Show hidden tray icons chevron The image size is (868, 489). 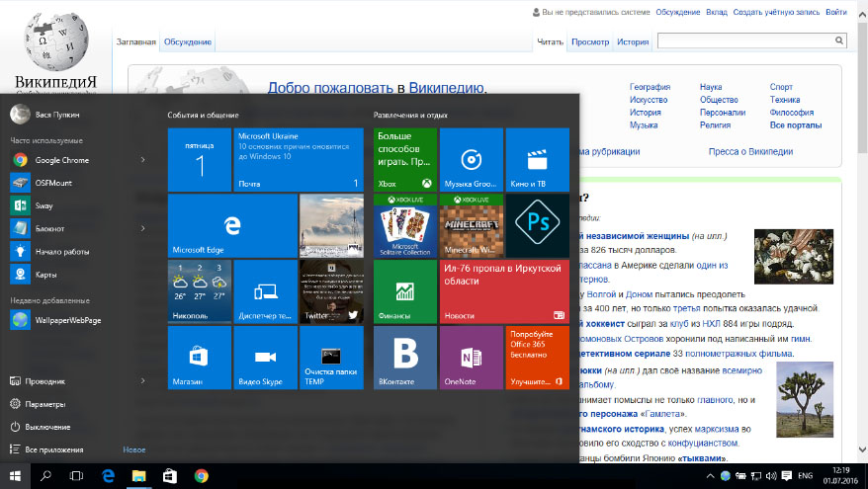710,476
